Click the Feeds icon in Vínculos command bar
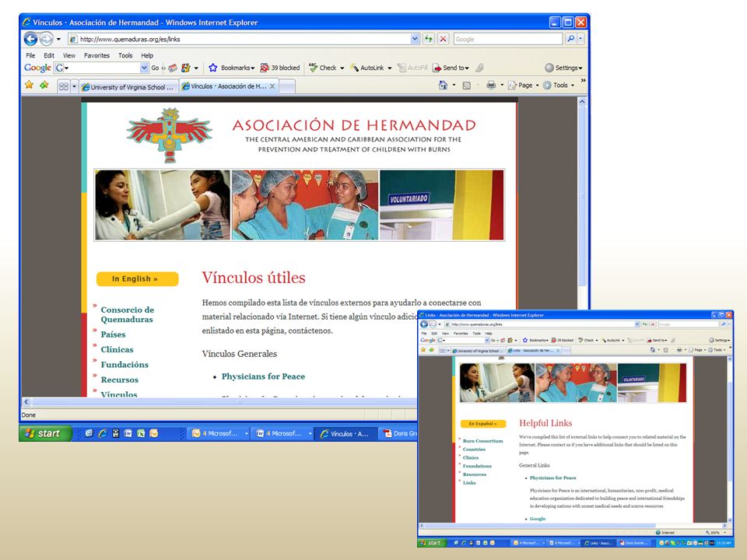This screenshot has height=560, width=747. coord(467,86)
